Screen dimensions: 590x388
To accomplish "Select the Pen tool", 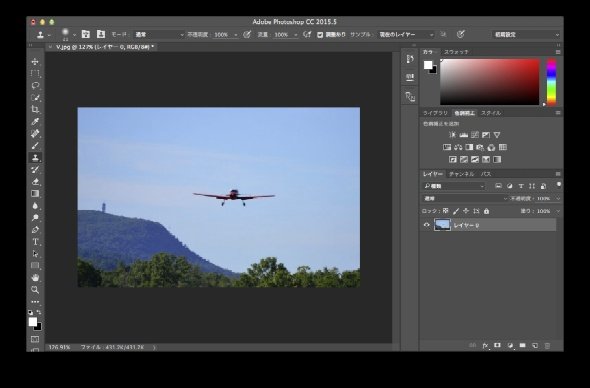I will click(x=35, y=230).
